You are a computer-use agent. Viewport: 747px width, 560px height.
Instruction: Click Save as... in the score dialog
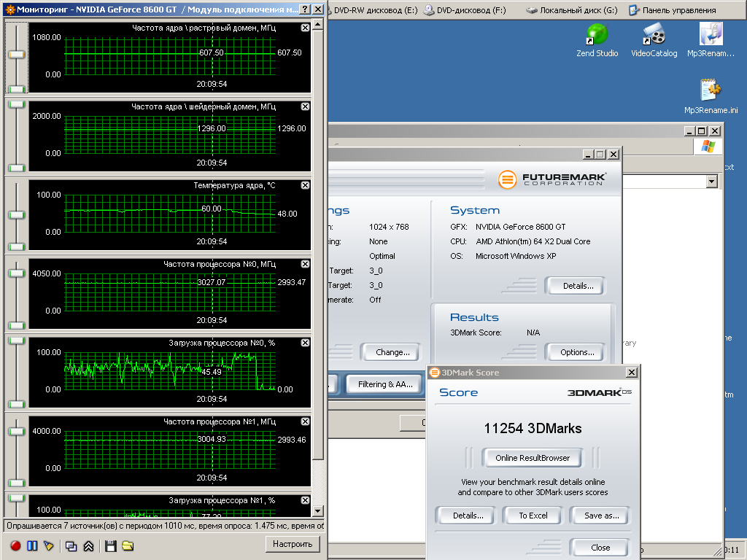coord(601,516)
